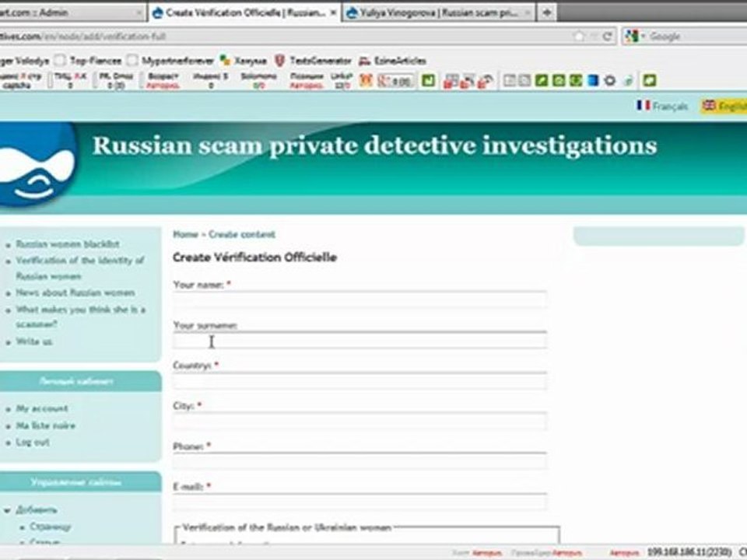Focus the City input field
The image size is (747, 560).
coord(359,422)
